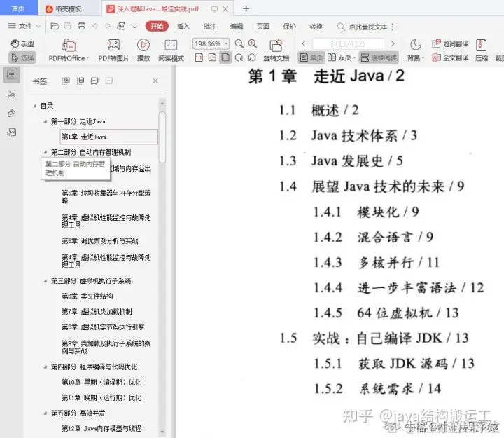Collapse 第一部分 走近Java node
This screenshot has width=504, height=438.
coord(45,121)
